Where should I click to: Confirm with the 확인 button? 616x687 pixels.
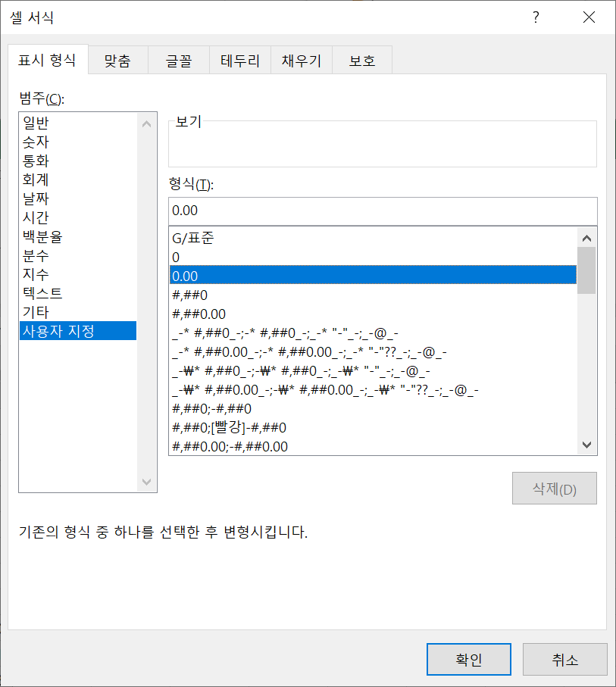click(469, 660)
